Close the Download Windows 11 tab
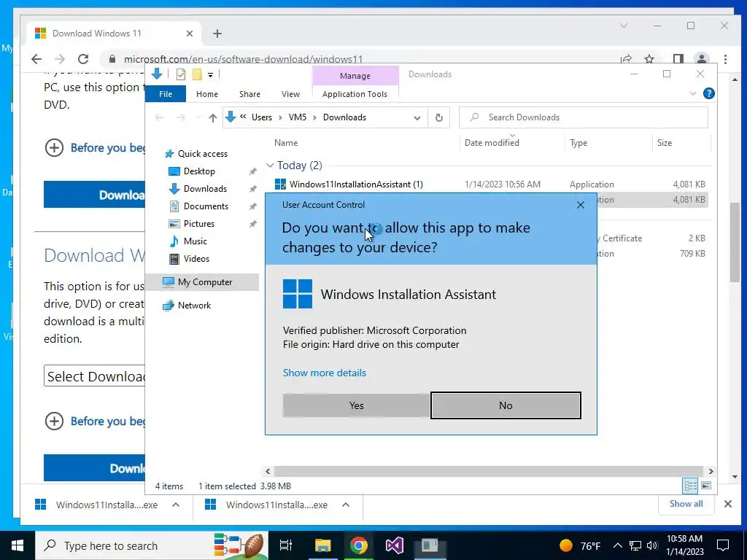Image resolution: width=747 pixels, height=560 pixels. 189,34
